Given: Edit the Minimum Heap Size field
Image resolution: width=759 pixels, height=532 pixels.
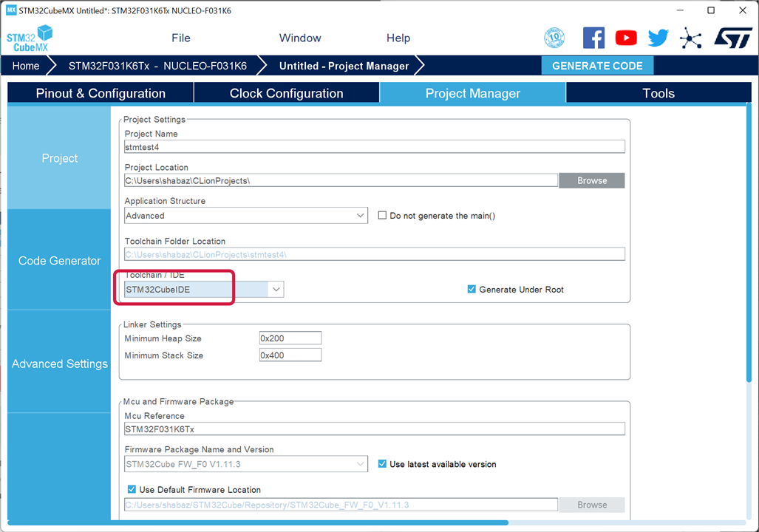Looking at the screenshot, I should pos(290,338).
